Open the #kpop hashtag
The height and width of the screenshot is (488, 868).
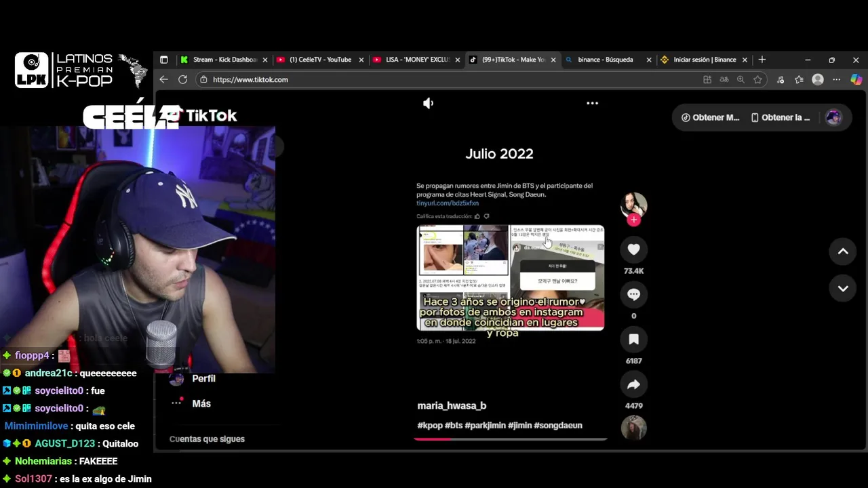(x=430, y=425)
